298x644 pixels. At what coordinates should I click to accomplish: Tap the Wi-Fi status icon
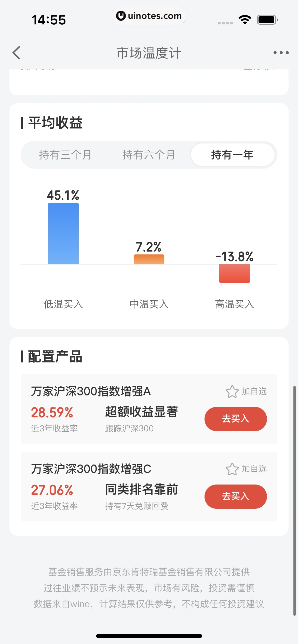[x=245, y=20]
